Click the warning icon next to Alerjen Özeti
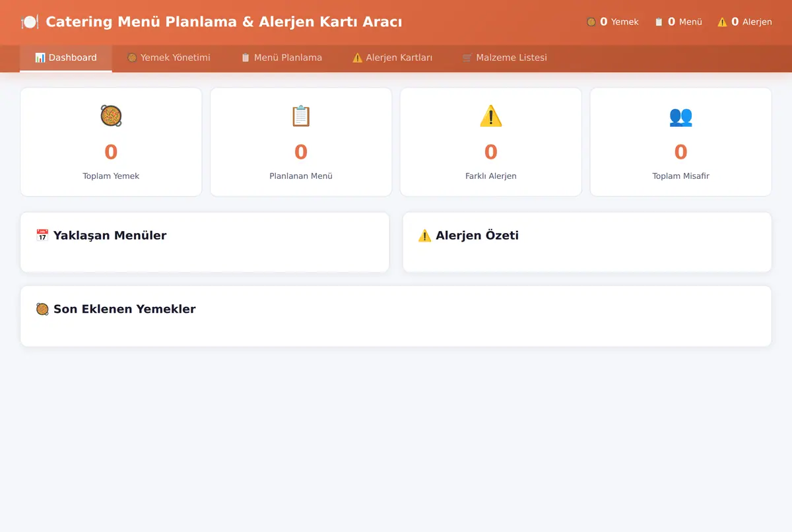 [x=424, y=236]
